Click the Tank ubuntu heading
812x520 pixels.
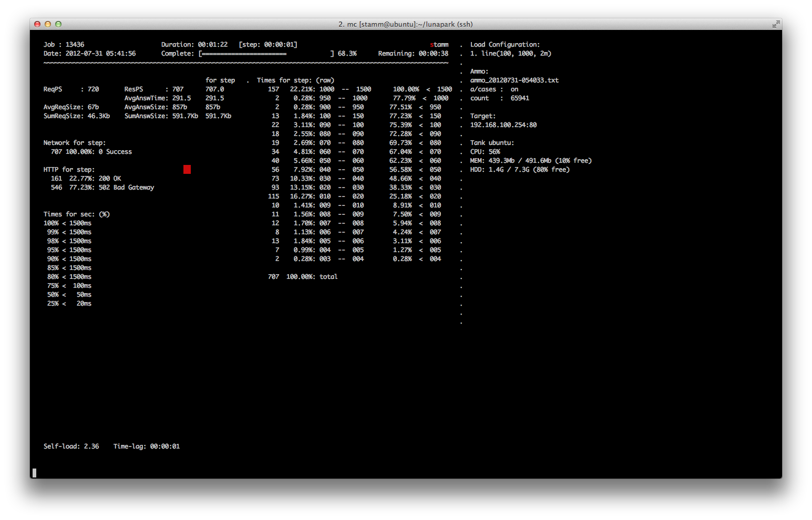click(x=492, y=143)
